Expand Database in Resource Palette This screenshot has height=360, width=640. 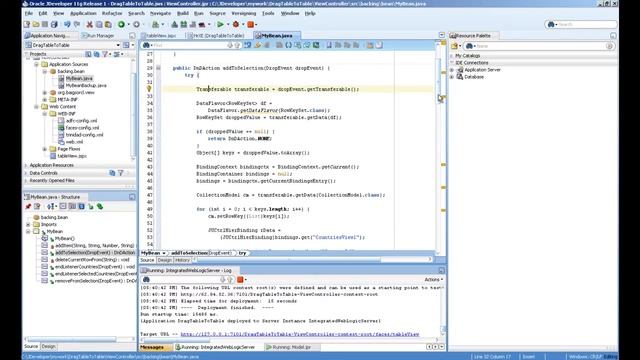[x=452, y=77]
